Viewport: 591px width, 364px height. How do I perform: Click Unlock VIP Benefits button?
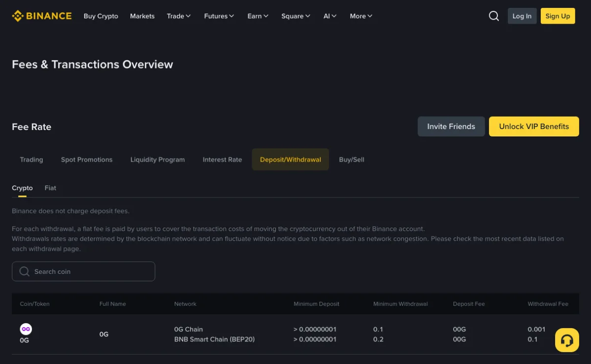tap(534, 127)
